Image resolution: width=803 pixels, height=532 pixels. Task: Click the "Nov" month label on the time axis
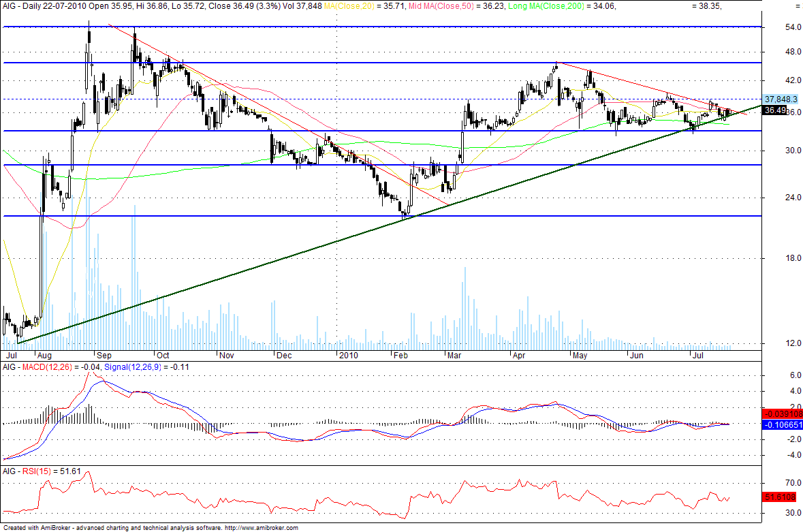coord(226,356)
